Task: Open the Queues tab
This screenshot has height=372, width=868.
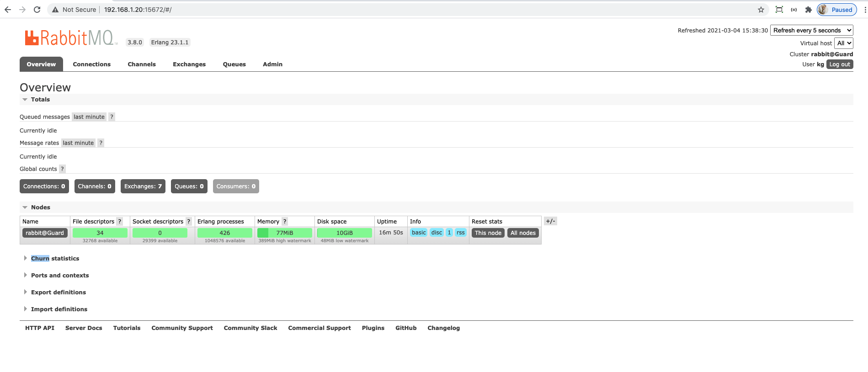Action: 234,64
